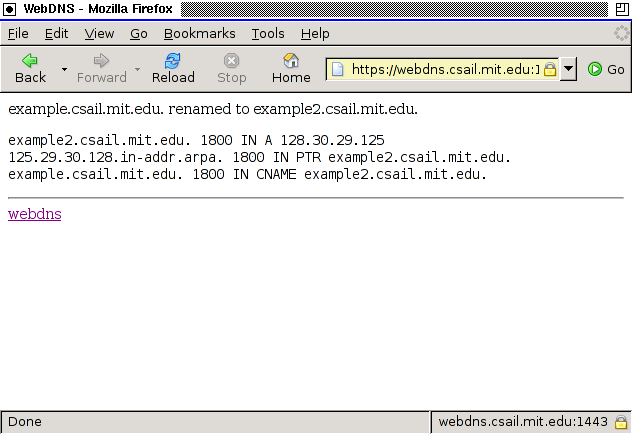The width and height of the screenshot is (632, 434).
Task: Open the Home page icon
Action: click(291, 60)
